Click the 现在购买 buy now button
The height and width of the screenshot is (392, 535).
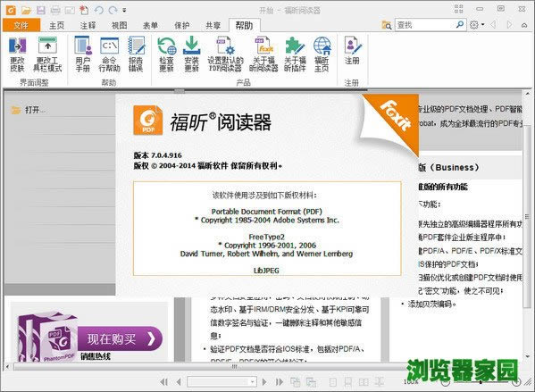[120, 338]
